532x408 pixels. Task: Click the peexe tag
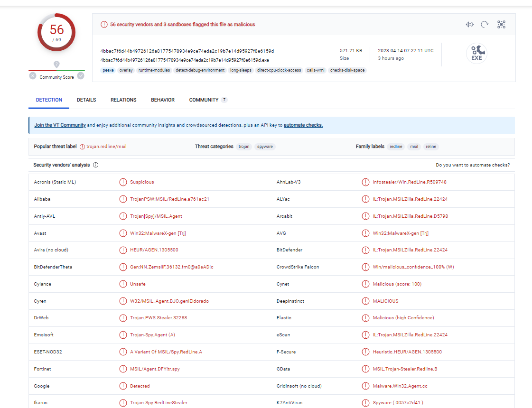(x=108, y=70)
